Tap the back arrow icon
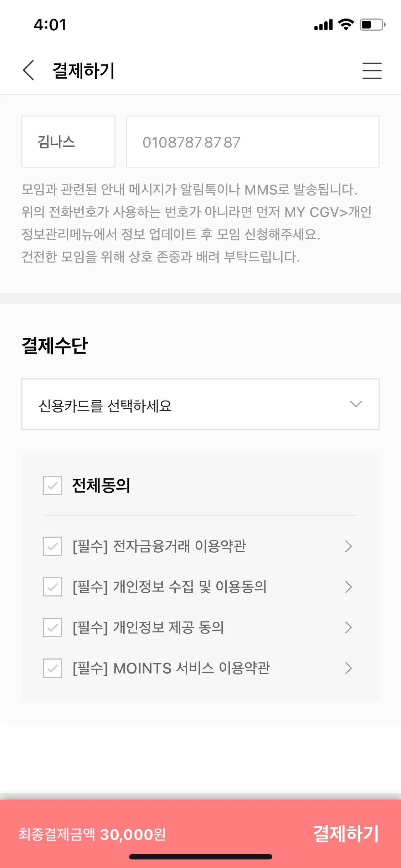 [29, 70]
